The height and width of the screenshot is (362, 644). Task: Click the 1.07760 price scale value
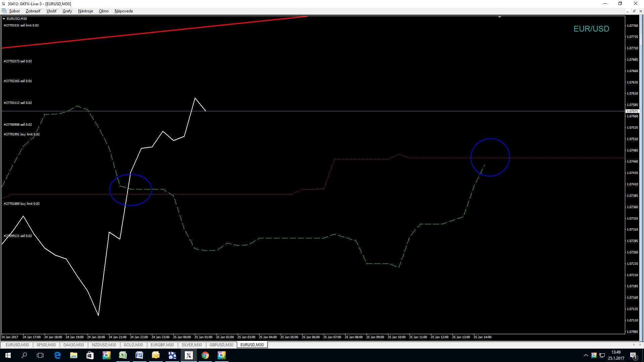pyautogui.click(x=632, y=26)
